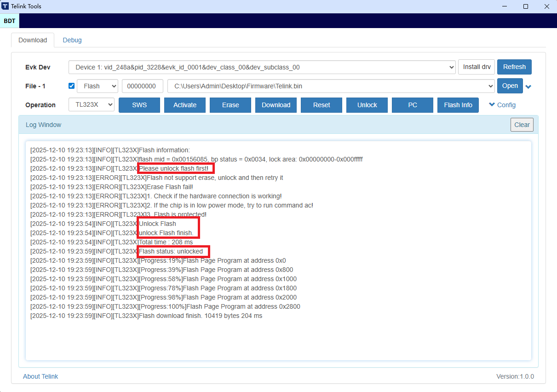Image resolution: width=557 pixels, height=392 pixels.
Task: Toggle the File - 1 checkbox
Action: 71,86
